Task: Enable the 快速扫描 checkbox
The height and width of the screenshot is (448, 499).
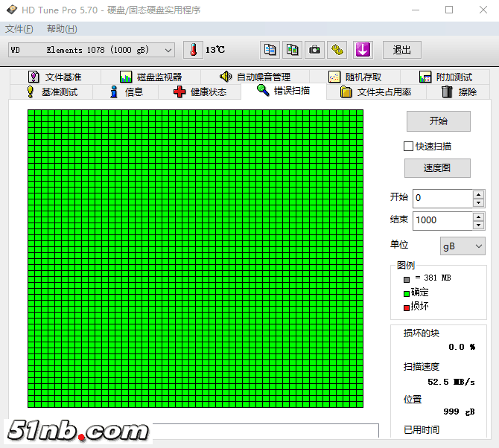Action: pos(408,147)
